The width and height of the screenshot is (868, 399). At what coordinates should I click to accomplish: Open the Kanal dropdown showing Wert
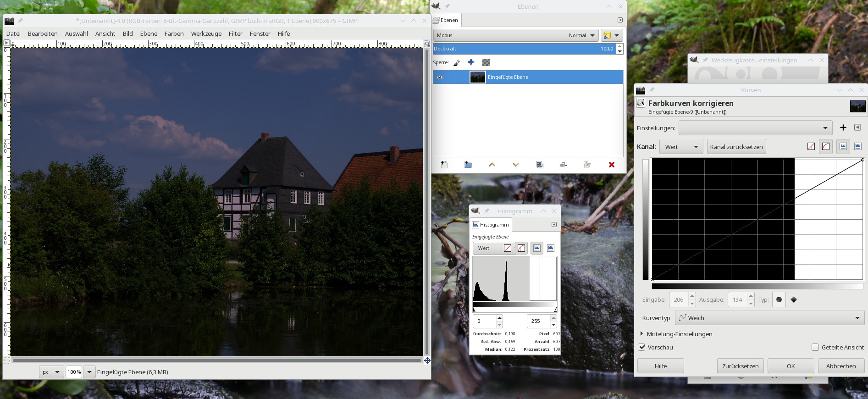[681, 147]
